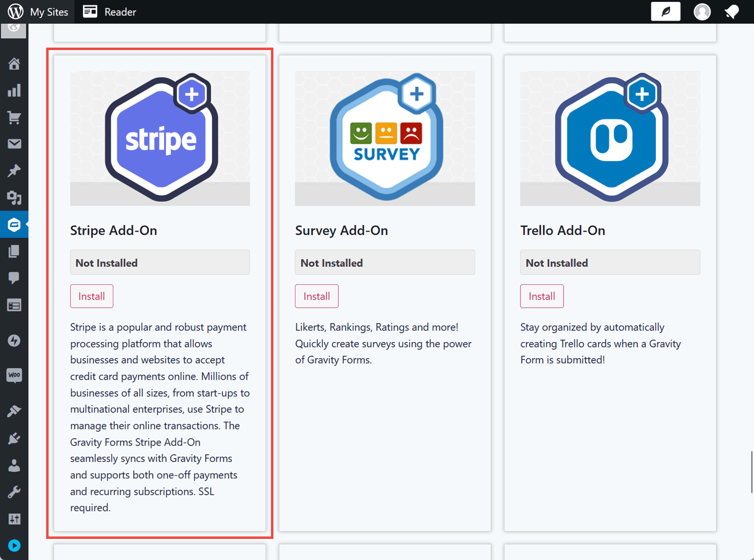
Task: Click the blue play circle icon in sidebar
Action: (x=14, y=545)
